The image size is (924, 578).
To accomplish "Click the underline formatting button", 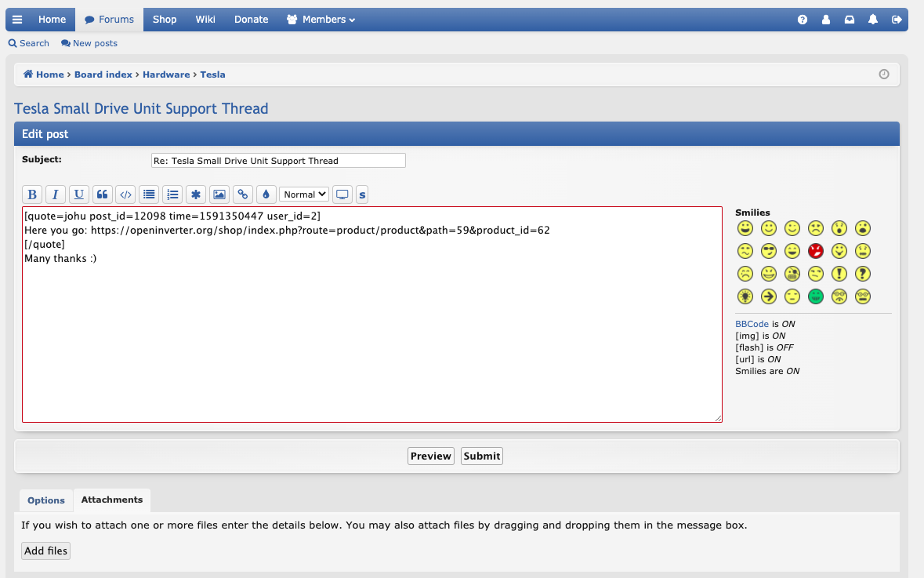I will pyautogui.click(x=79, y=194).
